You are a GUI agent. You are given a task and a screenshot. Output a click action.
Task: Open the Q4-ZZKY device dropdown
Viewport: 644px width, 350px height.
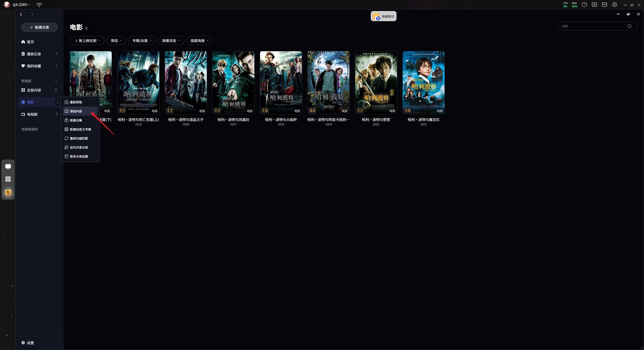(21, 5)
